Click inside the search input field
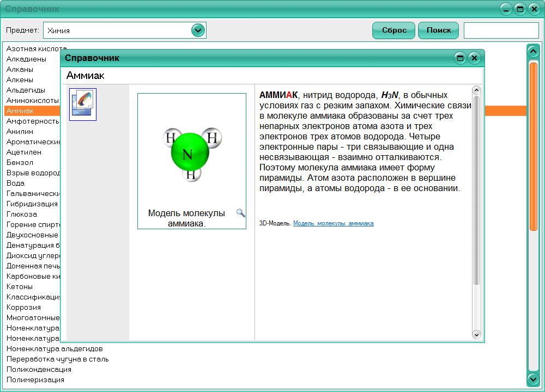 point(501,30)
